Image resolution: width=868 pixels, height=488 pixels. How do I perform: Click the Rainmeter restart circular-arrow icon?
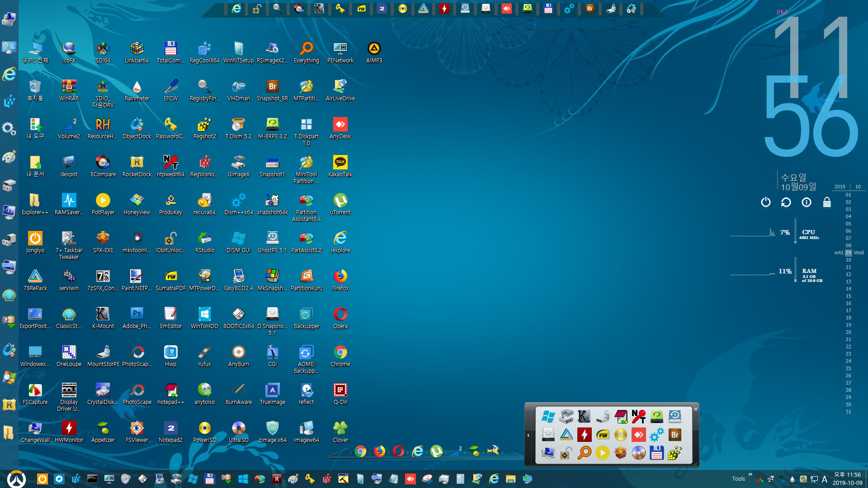(x=786, y=202)
